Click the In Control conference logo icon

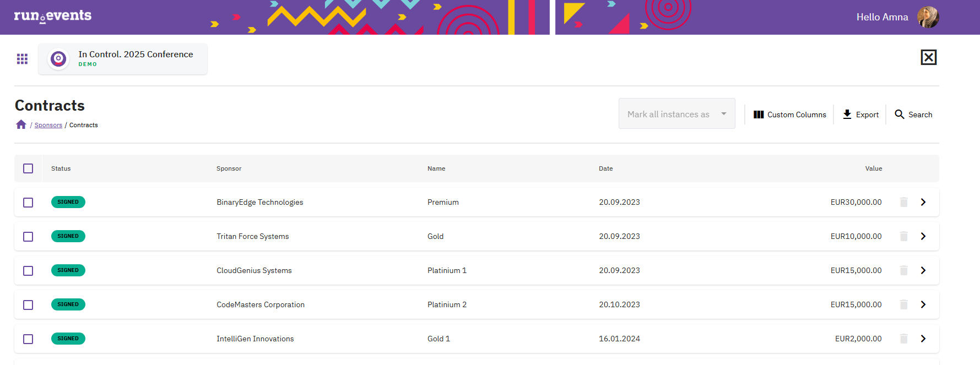tap(58, 58)
